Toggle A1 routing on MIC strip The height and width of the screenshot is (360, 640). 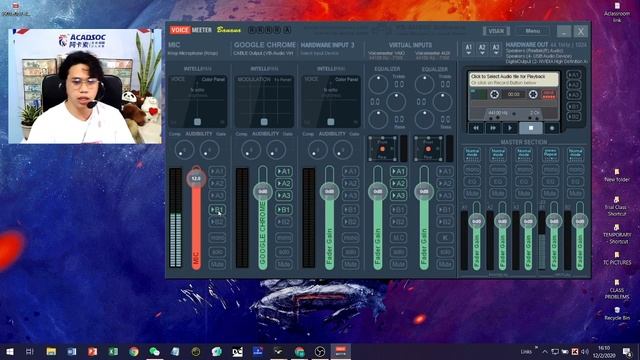[x=217, y=171]
